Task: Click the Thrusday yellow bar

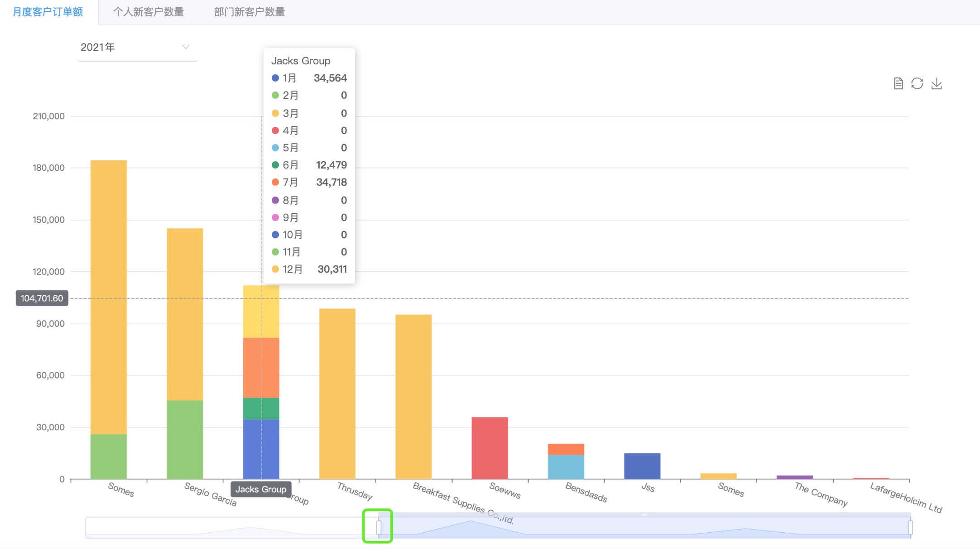Action: click(337, 394)
